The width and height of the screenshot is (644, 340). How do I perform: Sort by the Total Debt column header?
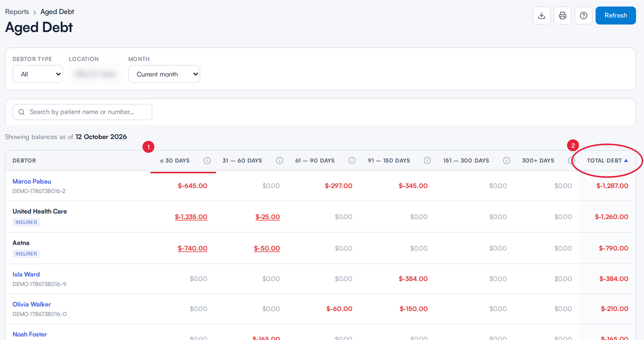[607, 160]
